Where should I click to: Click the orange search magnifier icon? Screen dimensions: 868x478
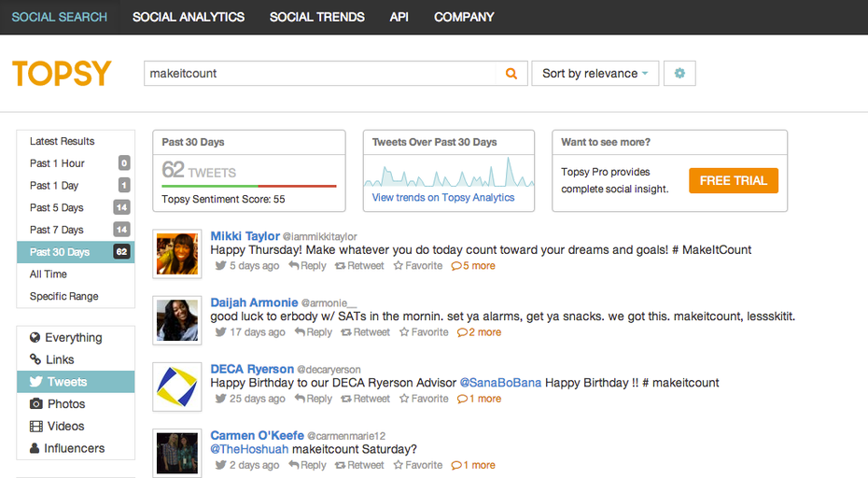coord(511,74)
